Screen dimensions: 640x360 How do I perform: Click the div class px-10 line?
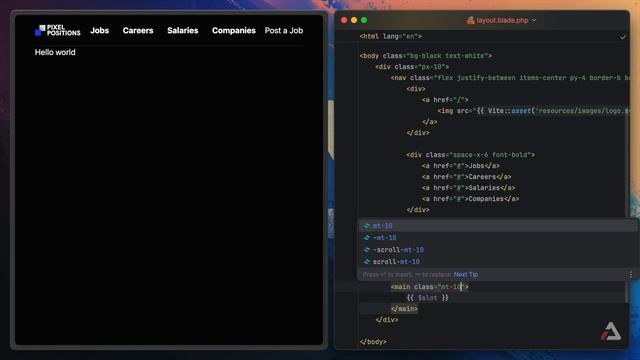(x=412, y=67)
